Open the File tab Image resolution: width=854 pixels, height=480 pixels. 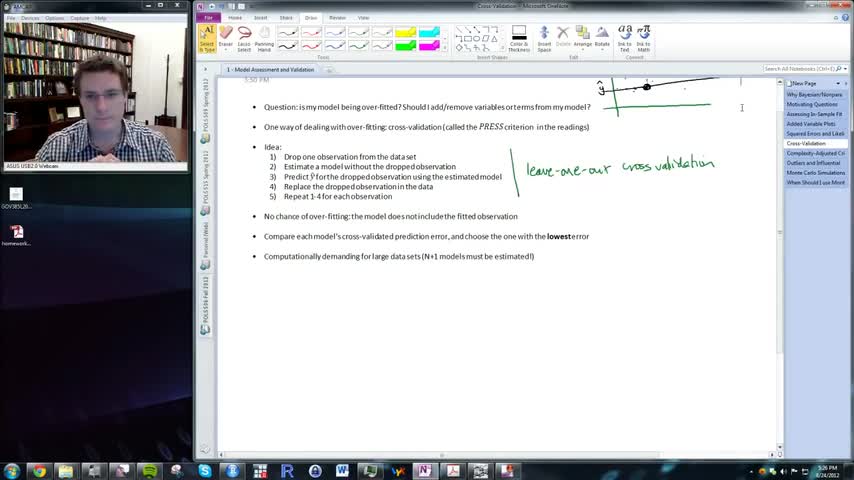(209, 18)
